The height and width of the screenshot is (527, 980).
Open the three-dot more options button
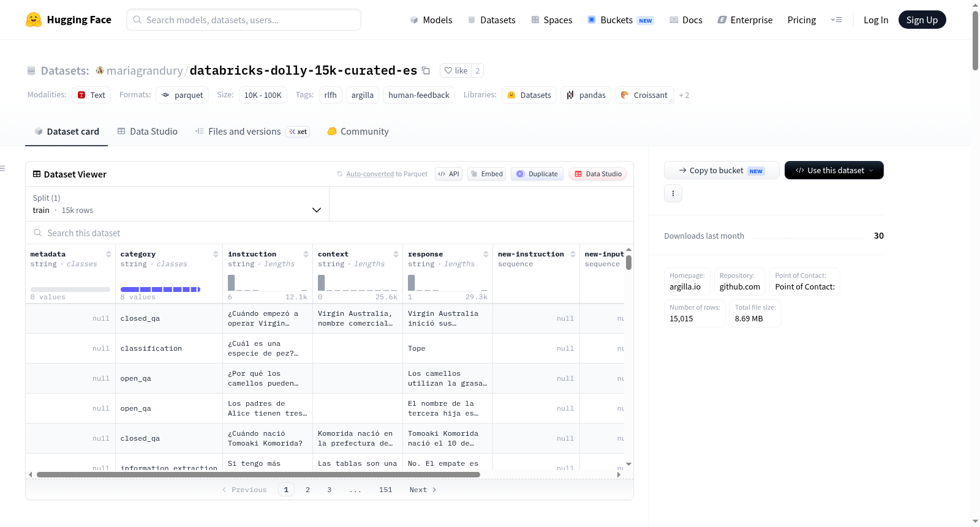(673, 193)
